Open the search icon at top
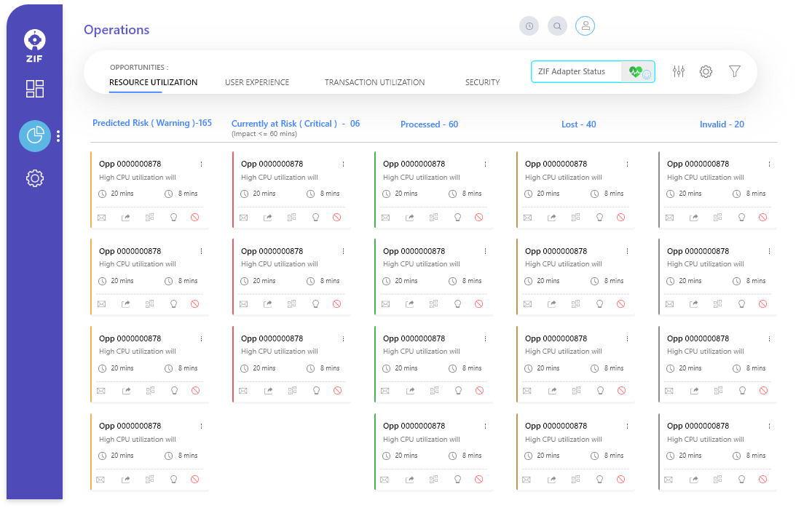Screen dimensions: 812x508 557,26
